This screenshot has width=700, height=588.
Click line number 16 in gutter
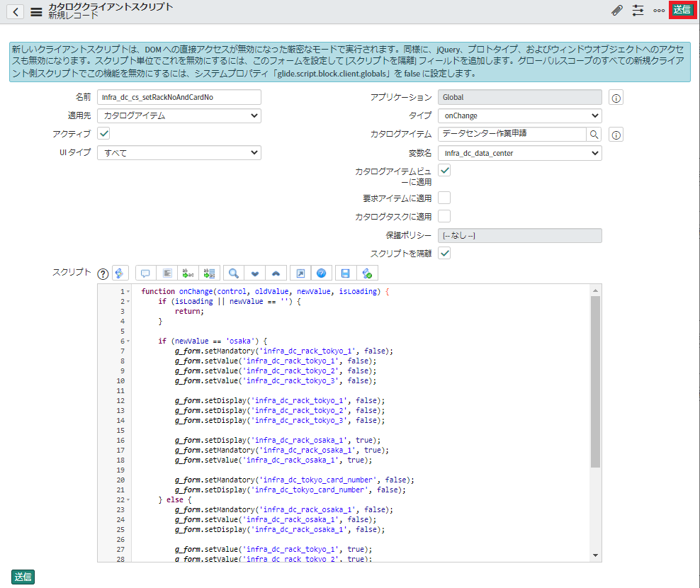tap(120, 441)
